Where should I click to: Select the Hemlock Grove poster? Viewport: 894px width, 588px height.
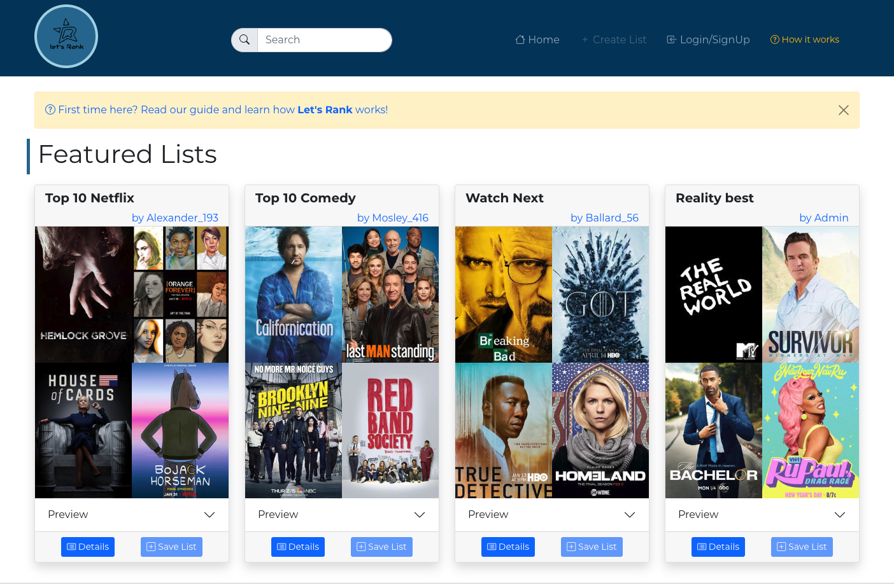coord(83,295)
